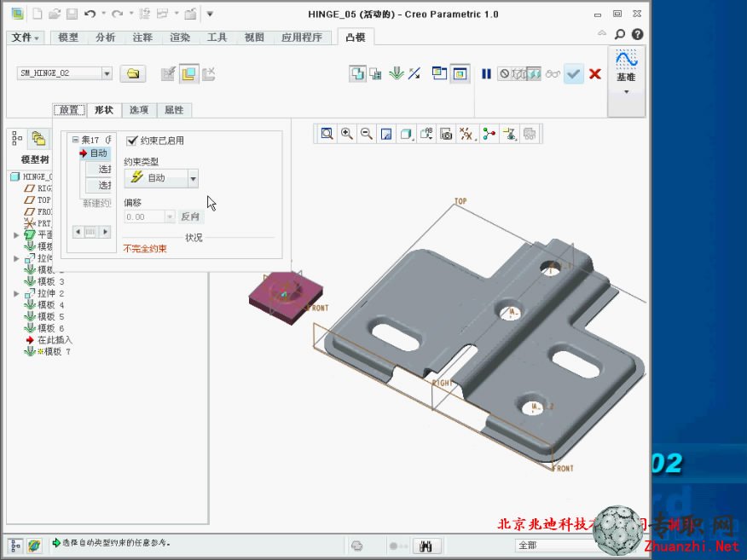Viewport: 747px width, 560px height.
Task: Click the Refit icon in the graphics toolbar
Action: [x=327, y=134]
